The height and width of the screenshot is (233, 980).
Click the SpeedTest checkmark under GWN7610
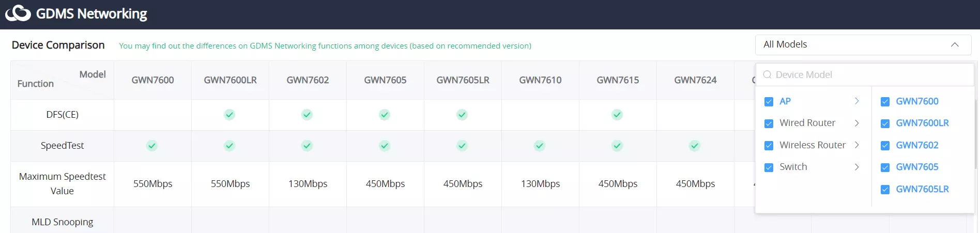click(x=540, y=146)
